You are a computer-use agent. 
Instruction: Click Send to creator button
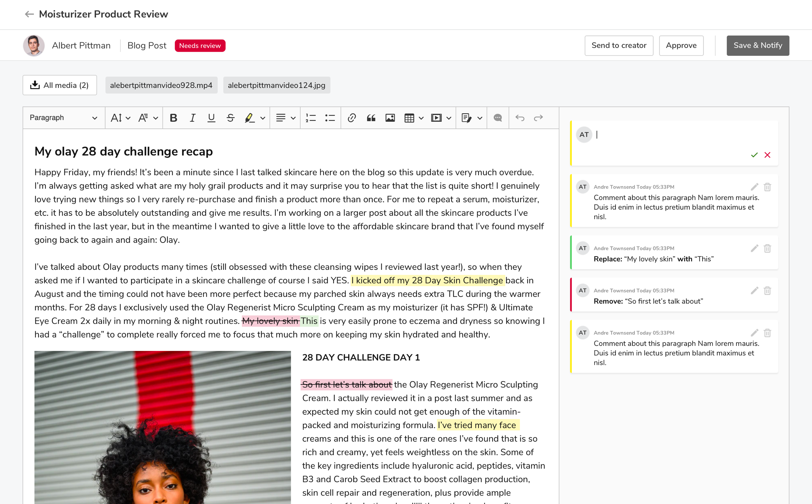point(619,45)
